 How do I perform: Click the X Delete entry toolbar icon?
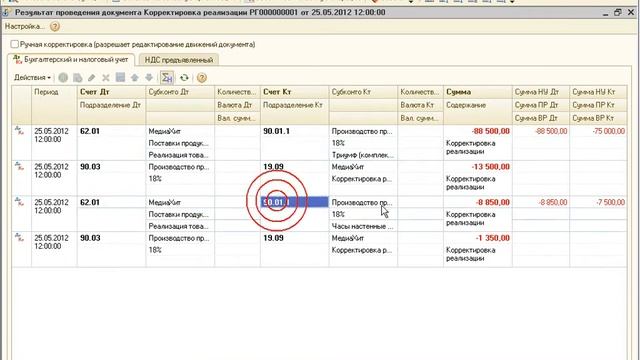tap(106, 78)
